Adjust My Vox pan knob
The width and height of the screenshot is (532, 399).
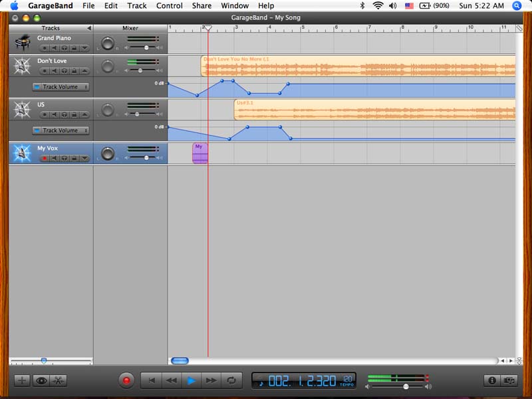(108, 154)
